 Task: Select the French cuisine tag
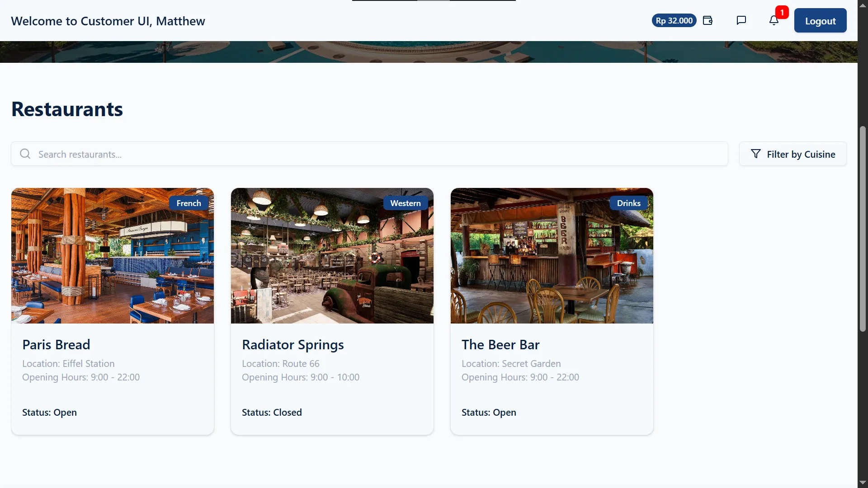tap(189, 203)
